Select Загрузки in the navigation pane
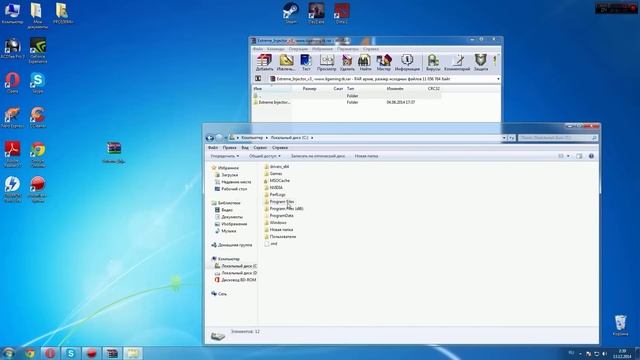 click(226, 175)
